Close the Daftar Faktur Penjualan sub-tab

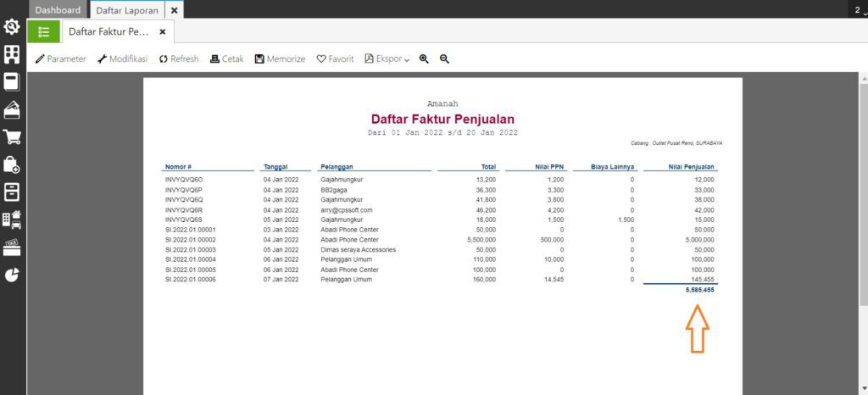click(x=163, y=31)
